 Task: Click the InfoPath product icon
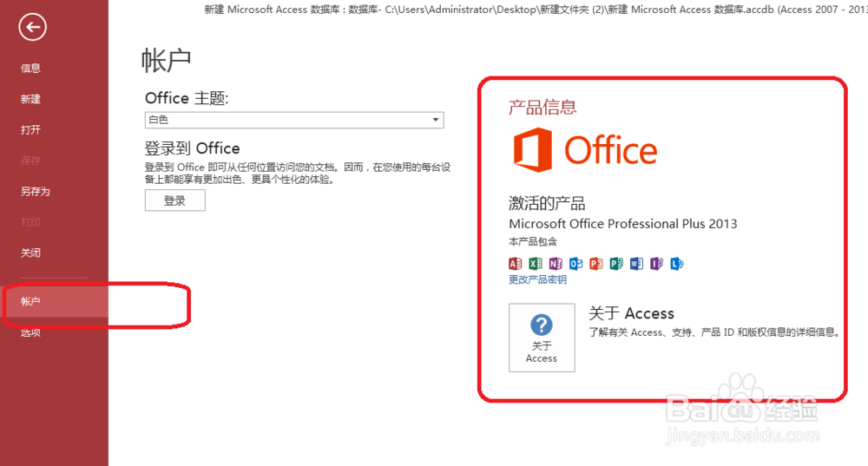pyautogui.click(x=657, y=264)
